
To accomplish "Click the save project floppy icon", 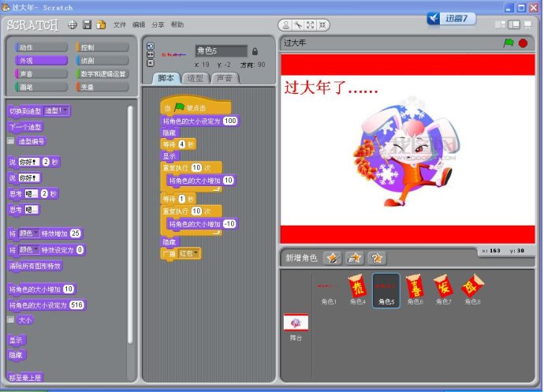I will 87,24.
